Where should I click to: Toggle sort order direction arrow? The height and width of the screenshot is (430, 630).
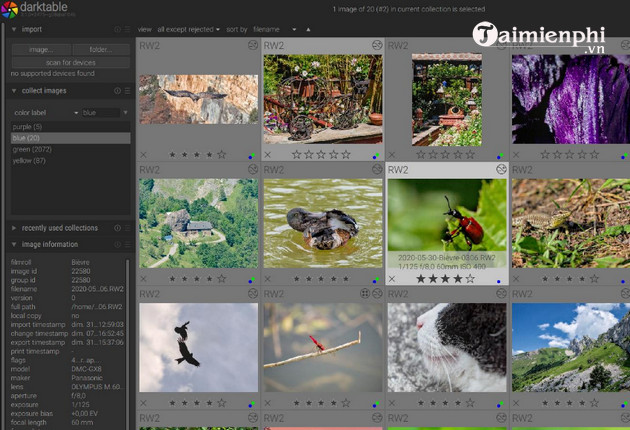[x=308, y=29]
